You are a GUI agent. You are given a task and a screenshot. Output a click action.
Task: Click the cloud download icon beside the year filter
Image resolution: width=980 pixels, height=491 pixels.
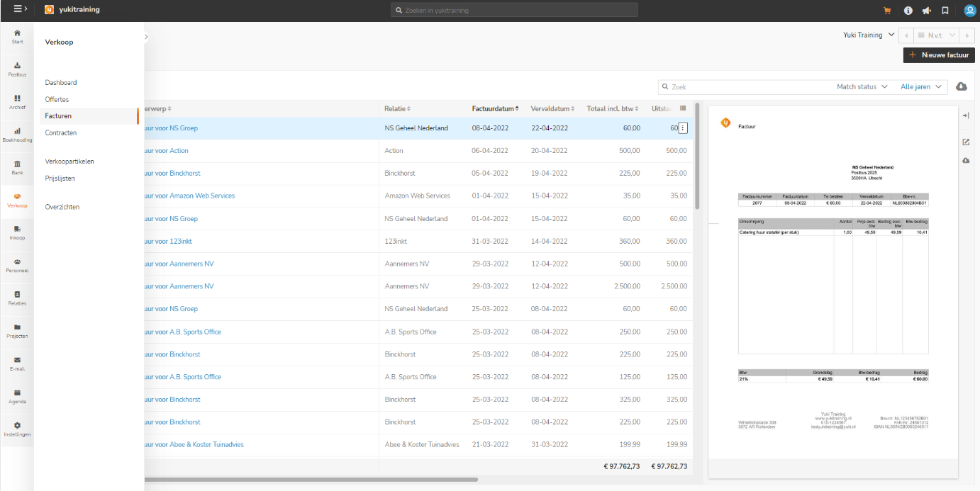[962, 86]
